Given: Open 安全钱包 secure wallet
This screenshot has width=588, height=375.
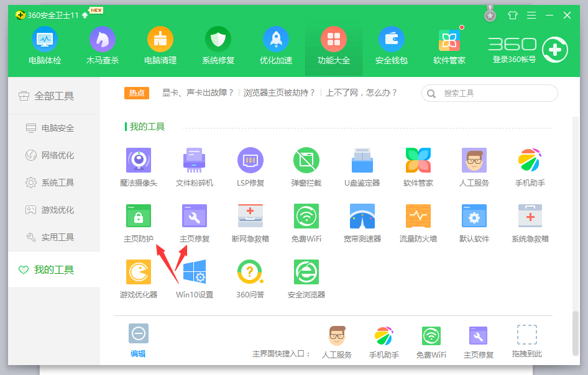Looking at the screenshot, I should pyautogui.click(x=391, y=46).
